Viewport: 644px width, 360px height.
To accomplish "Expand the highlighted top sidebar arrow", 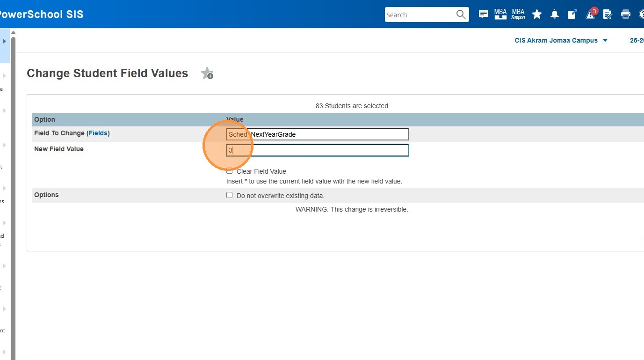I will pyautogui.click(x=5, y=41).
